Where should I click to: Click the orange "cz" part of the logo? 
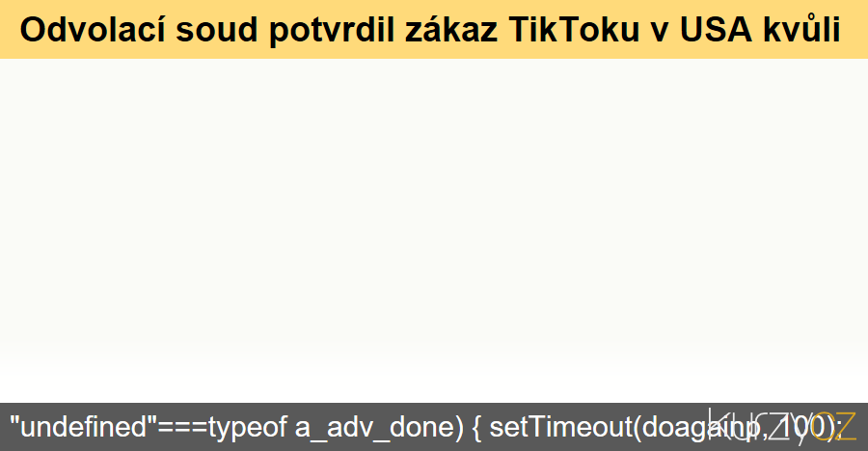pos(834,426)
